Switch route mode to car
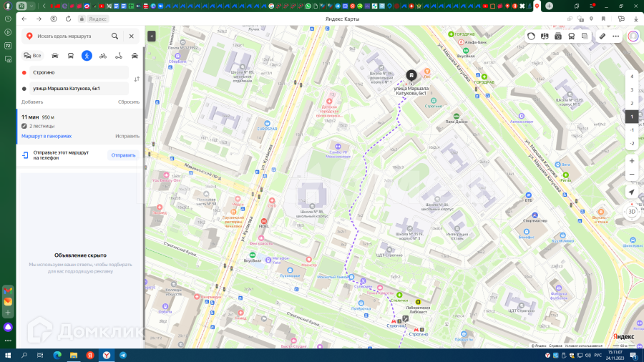This screenshot has width=644, height=362. click(x=54, y=56)
